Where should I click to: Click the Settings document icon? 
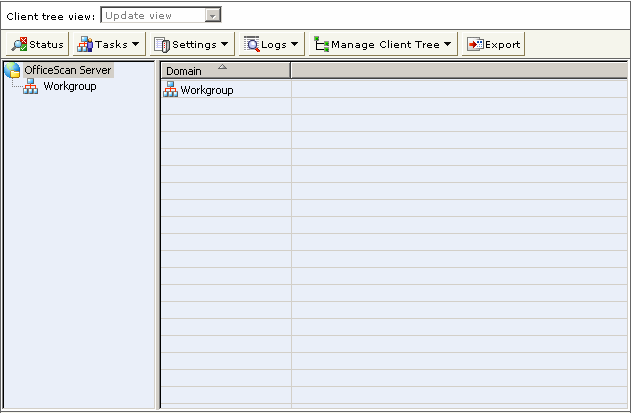tap(161, 44)
